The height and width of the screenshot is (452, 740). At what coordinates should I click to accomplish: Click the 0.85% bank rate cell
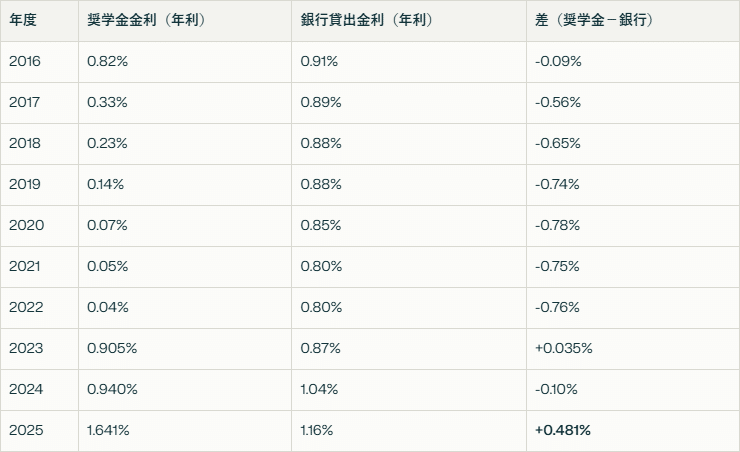tap(320, 226)
